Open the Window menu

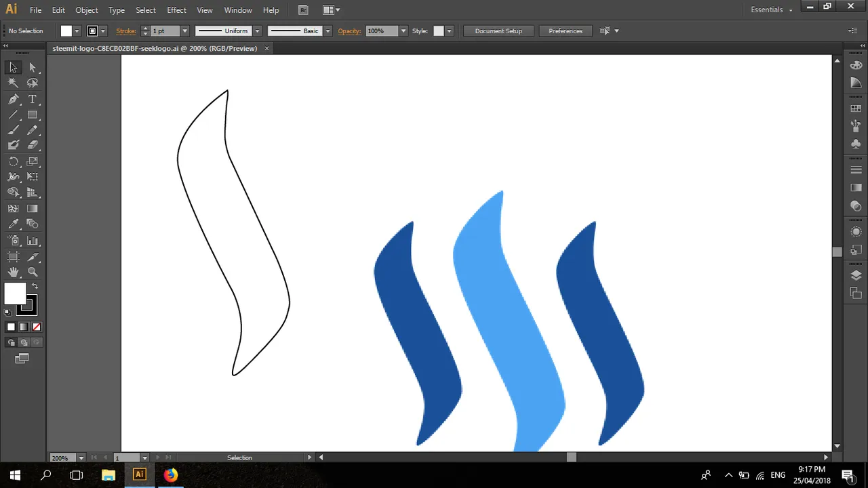[238, 10]
